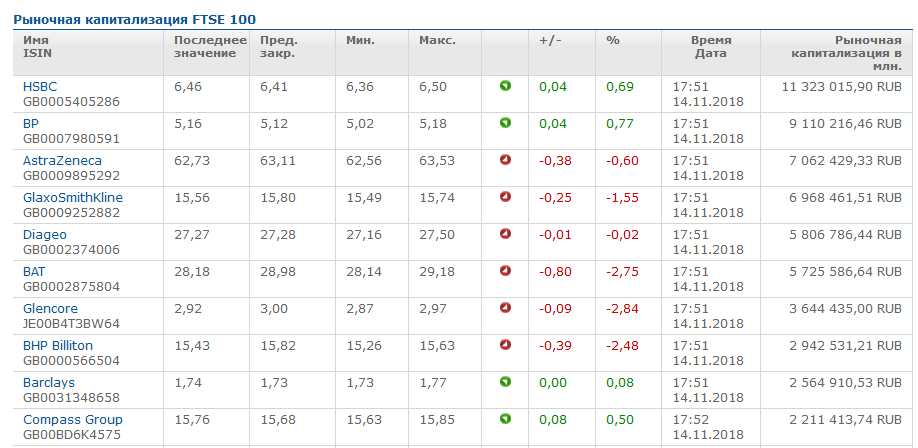Open the AstraZeneca company link
Screen dimensions: 918x448
click(62, 161)
